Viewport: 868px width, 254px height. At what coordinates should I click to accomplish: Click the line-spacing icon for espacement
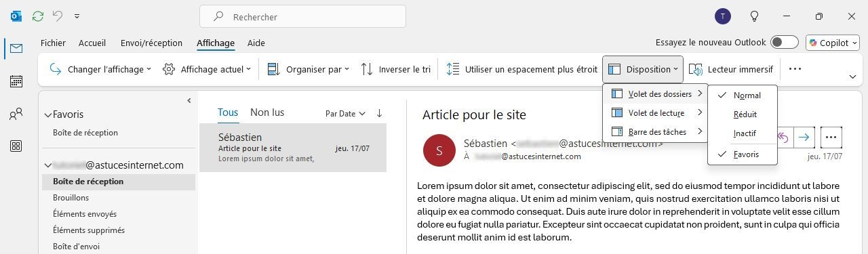pyautogui.click(x=452, y=69)
